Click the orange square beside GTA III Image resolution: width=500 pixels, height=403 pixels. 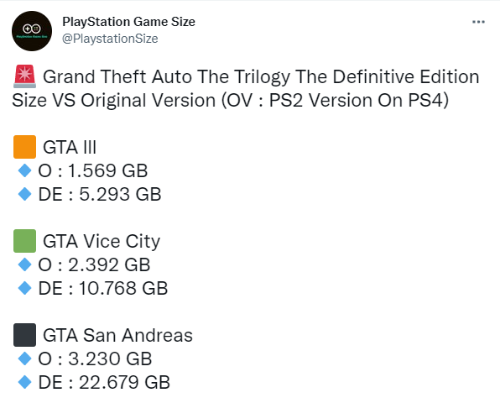tap(25, 147)
